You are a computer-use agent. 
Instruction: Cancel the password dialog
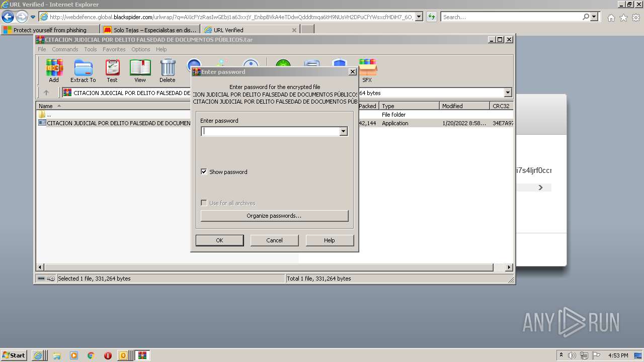[x=274, y=240]
